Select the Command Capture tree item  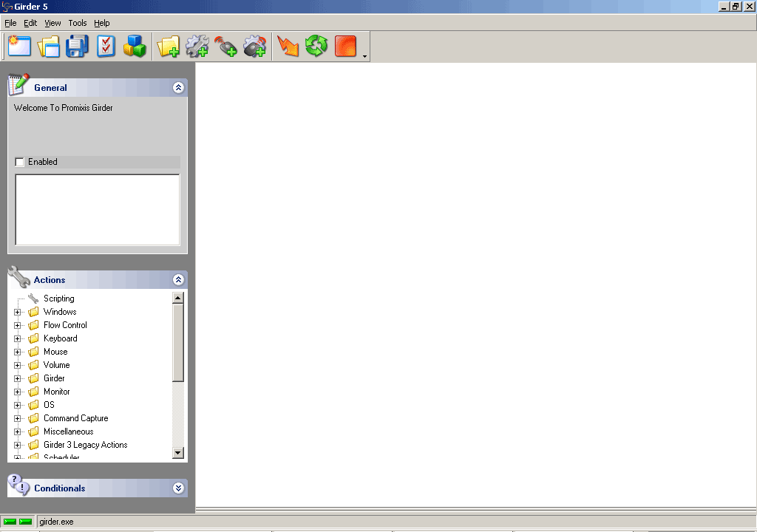click(75, 418)
